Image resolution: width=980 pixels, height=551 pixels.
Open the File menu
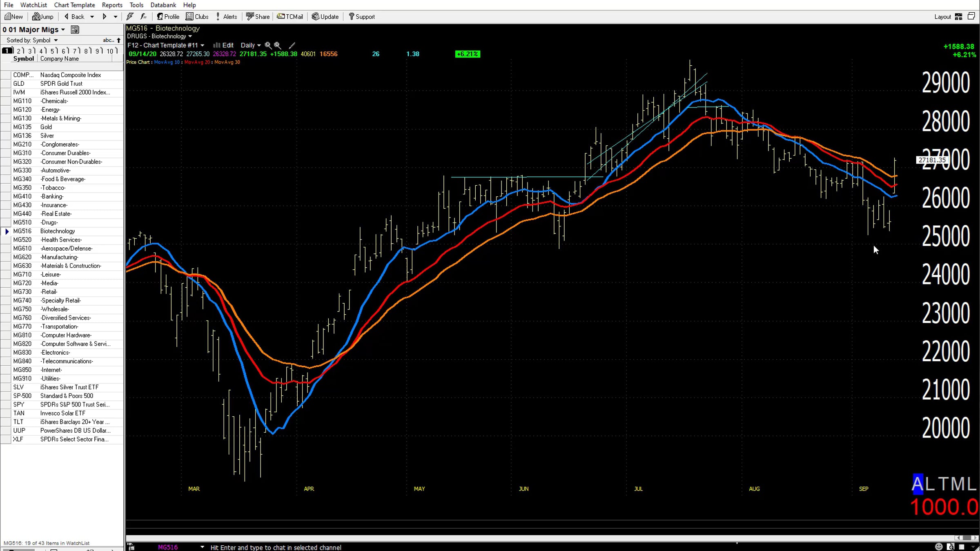(x=9, y=5)
